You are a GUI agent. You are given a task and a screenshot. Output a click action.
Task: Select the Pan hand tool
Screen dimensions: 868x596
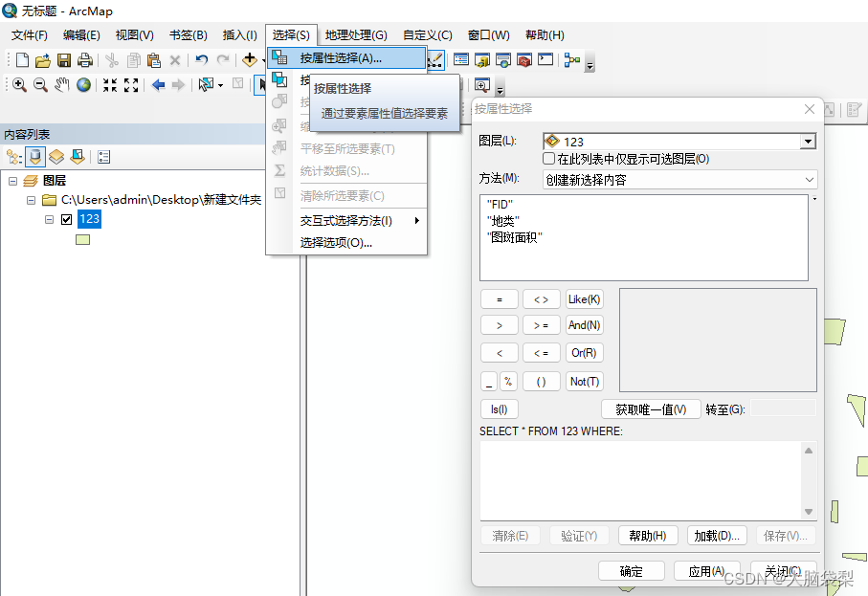coord(61,85)
